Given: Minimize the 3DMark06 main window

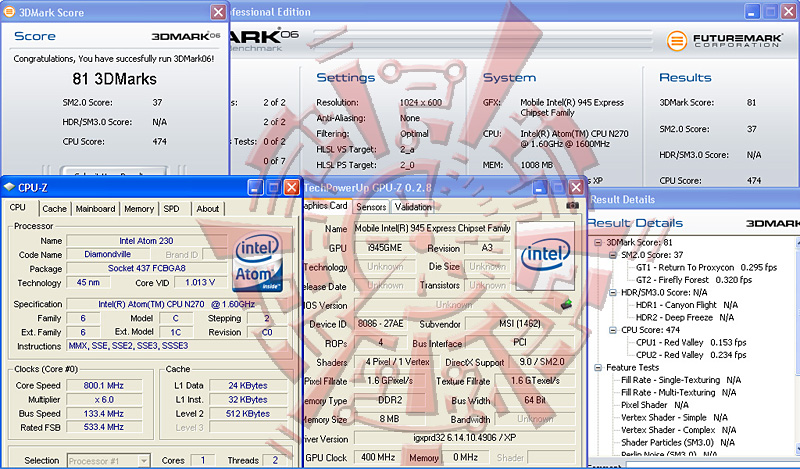Looking at the screenshot, I should click(752, 12).
